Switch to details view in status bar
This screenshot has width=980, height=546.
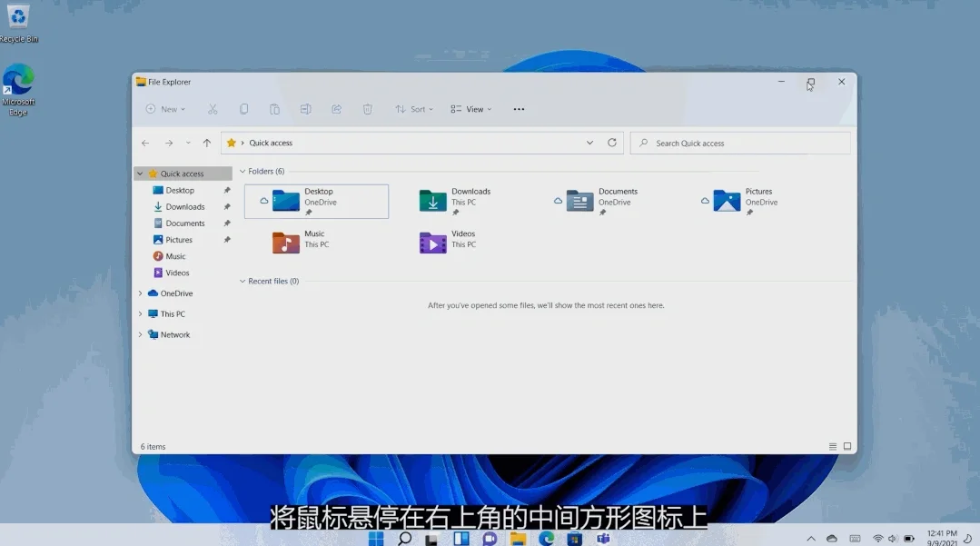832,446
